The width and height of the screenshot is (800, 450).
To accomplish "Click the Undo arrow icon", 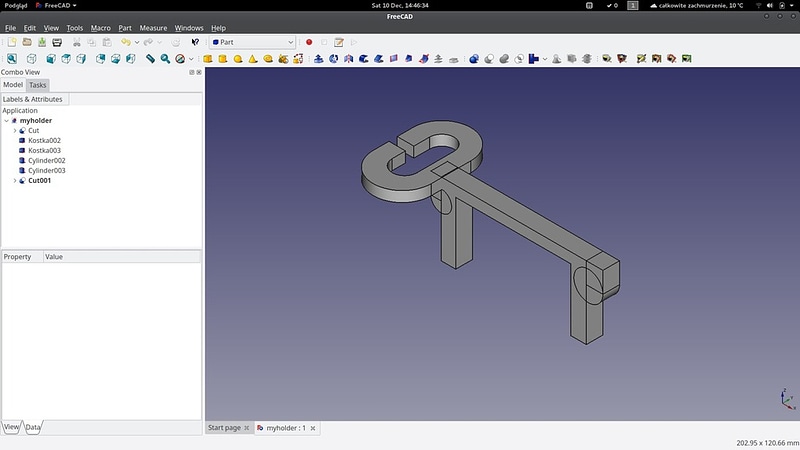I will pos(125,42).
